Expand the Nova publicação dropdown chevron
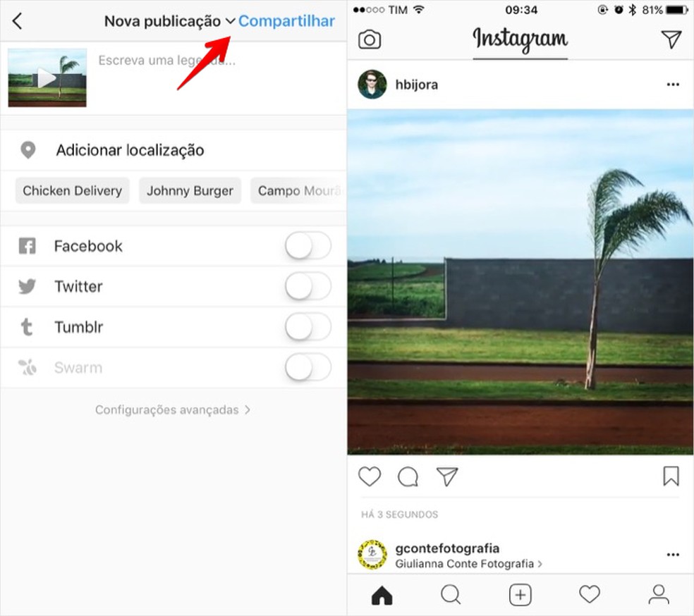This screenshot has height=616, width=694. 230,20
